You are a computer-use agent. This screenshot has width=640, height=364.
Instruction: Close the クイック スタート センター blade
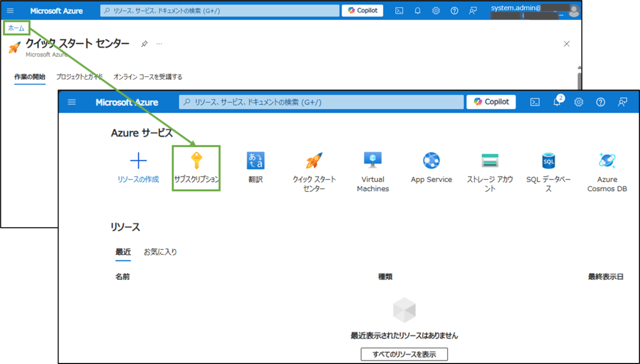(566, 44)
